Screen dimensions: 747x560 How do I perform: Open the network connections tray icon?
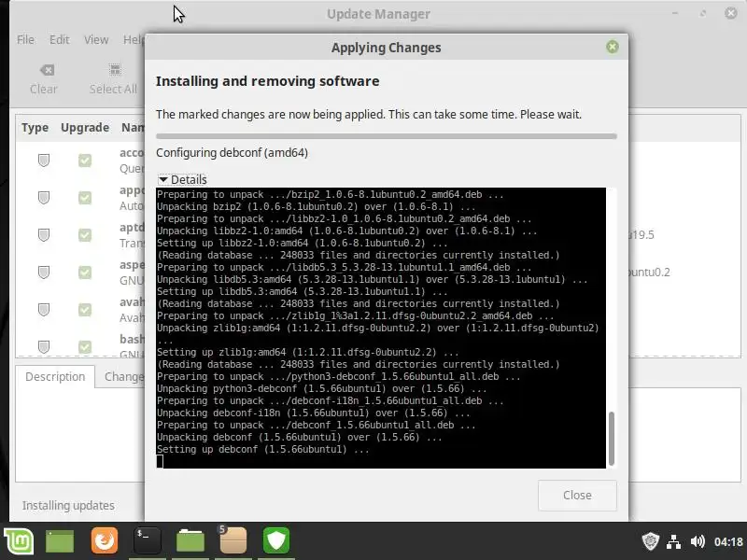tap(673, 542)
